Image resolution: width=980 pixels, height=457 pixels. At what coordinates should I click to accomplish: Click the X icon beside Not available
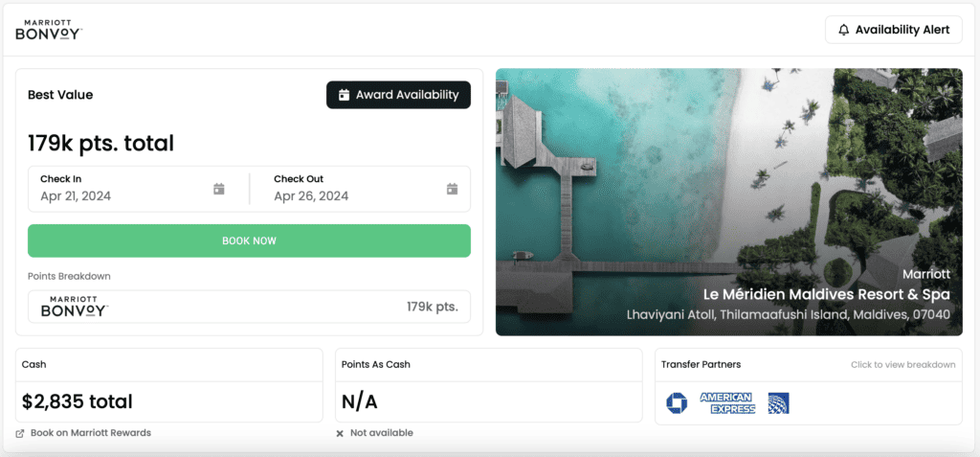340,433
